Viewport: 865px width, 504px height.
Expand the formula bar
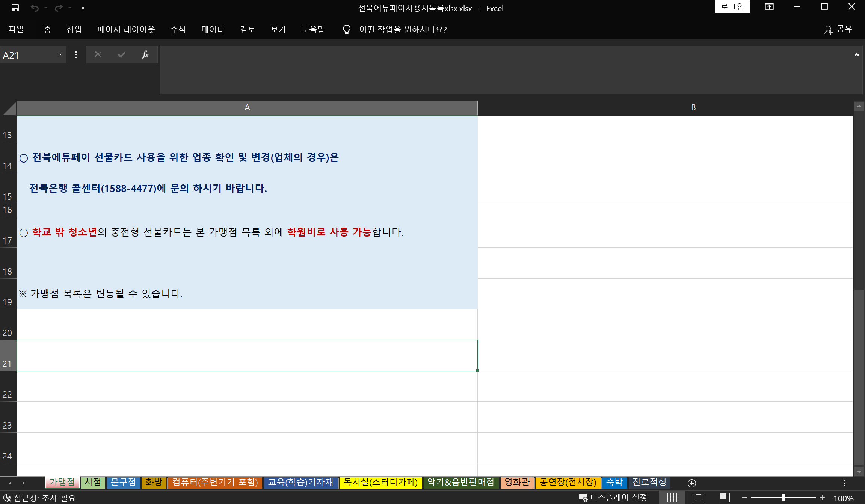pyautogui.click(x=857, y=55)
